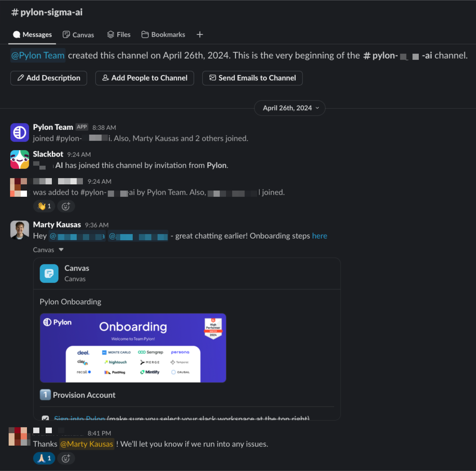
Task: Open the onboarding steps 'here' link
Action: pyautogui.click(x=320, y=236)
